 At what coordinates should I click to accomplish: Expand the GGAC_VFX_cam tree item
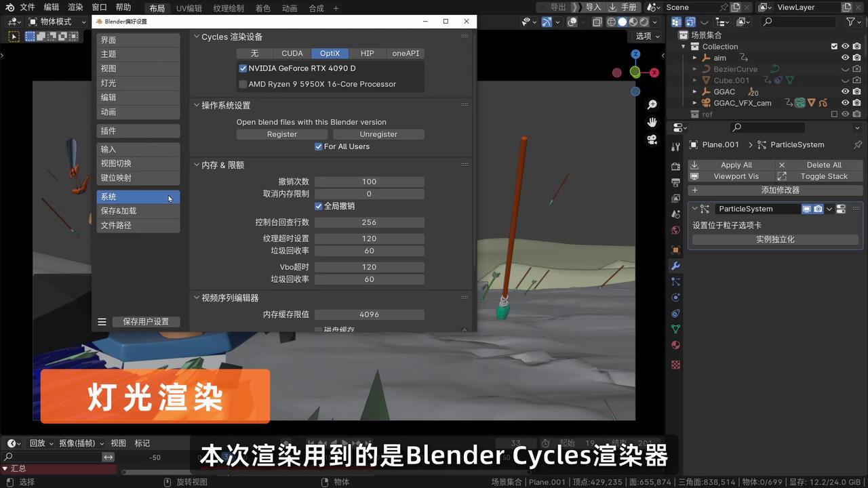point(695,103)
